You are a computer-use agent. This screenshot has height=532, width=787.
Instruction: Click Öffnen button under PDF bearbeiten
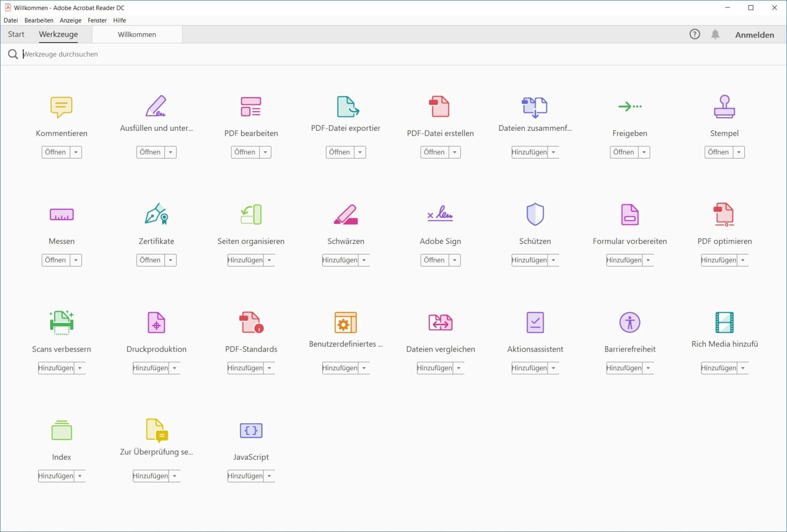point(245,152)
